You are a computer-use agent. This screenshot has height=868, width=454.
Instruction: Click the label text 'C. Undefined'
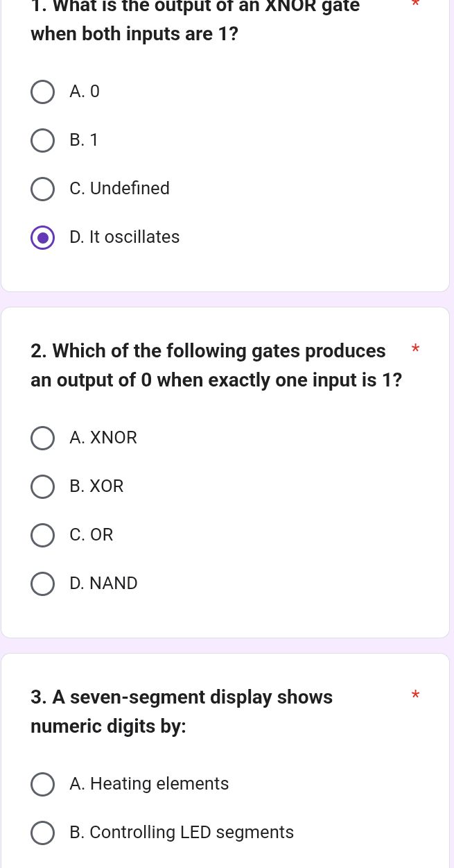pos(119,189)
